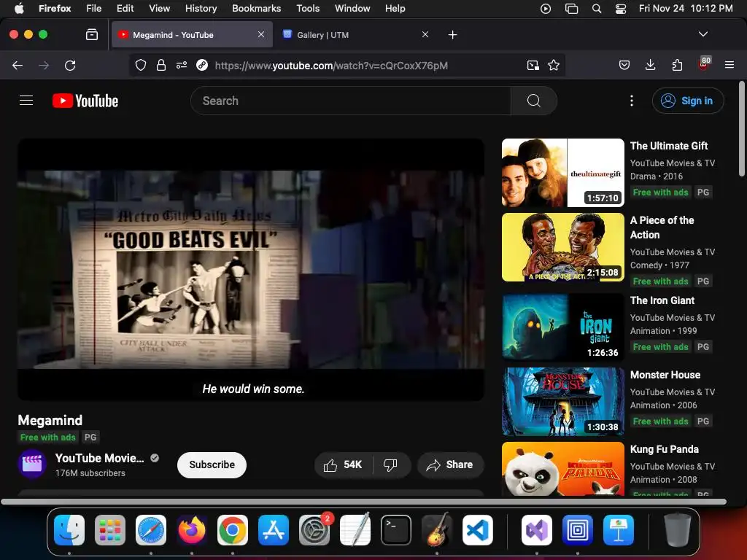
Task: Launch Google Chrome from the dock
Action: click(233, 530)
